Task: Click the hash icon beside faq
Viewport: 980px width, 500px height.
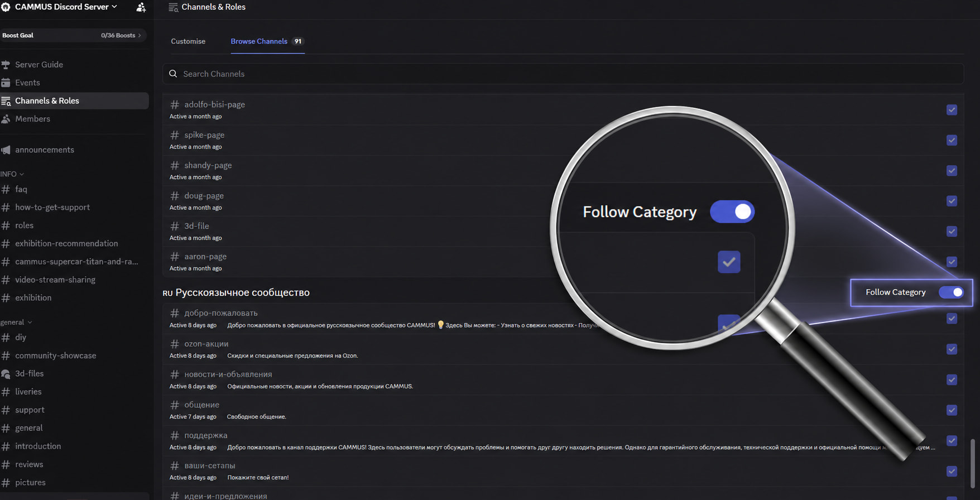Action: tap(6, 189)
